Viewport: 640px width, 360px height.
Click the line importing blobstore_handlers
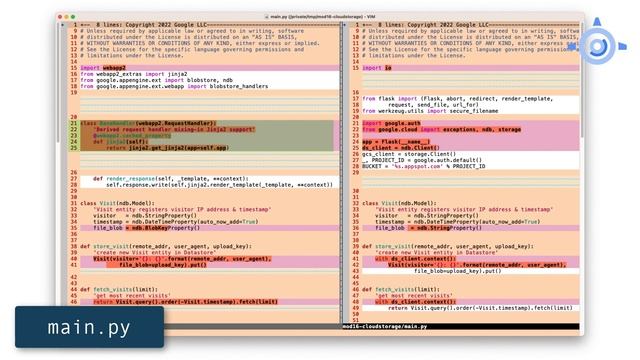click(x=174, y=86)
